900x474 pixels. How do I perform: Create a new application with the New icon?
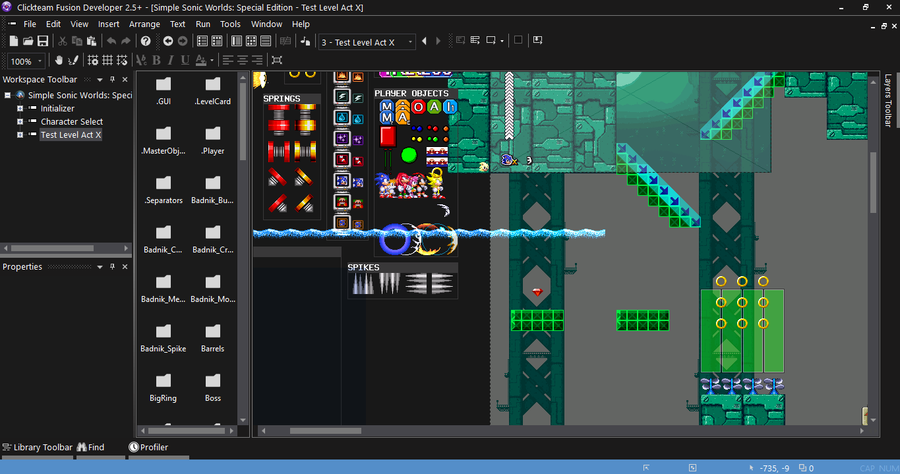13,41
